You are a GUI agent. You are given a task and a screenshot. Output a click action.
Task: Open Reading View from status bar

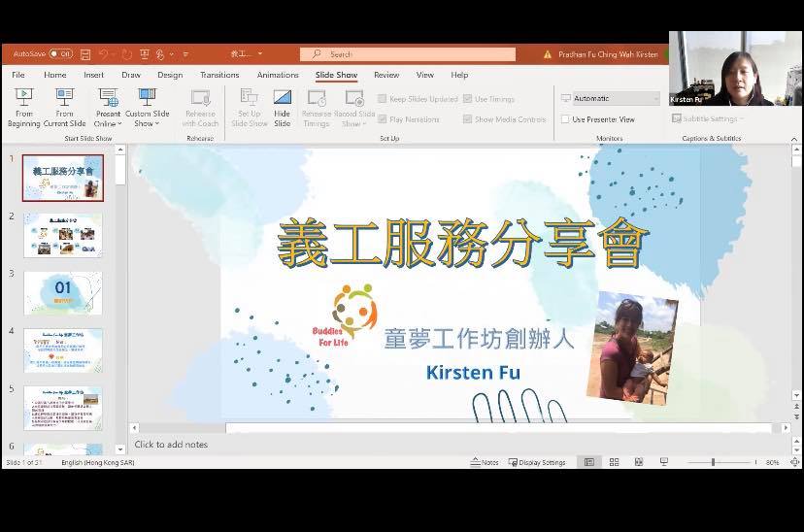coord(638,462)
